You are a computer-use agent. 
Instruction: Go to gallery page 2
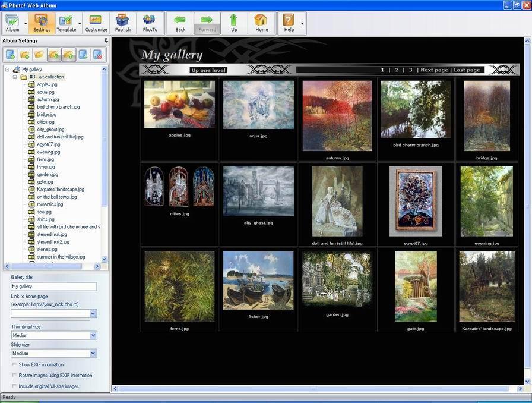396,70
